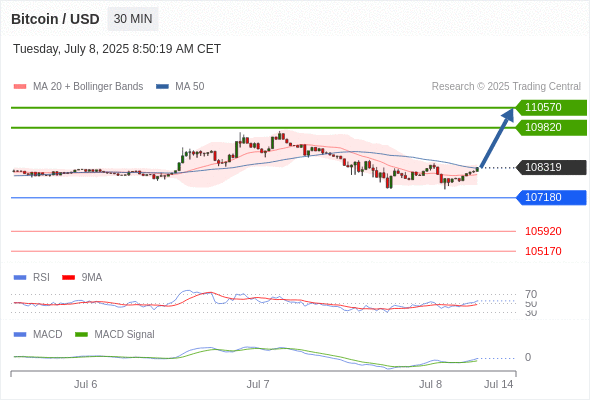Image resolution: width=590 pixels, height=400 pixels.
Task: Toggle the RSI legend item
Action: (x=32, y=277)
